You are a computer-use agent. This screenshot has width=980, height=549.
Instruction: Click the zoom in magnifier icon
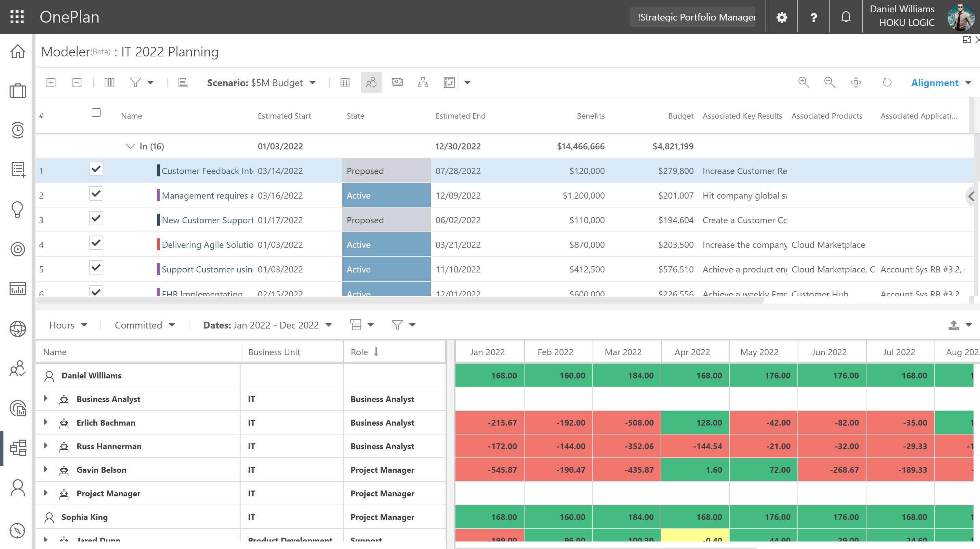804,82
